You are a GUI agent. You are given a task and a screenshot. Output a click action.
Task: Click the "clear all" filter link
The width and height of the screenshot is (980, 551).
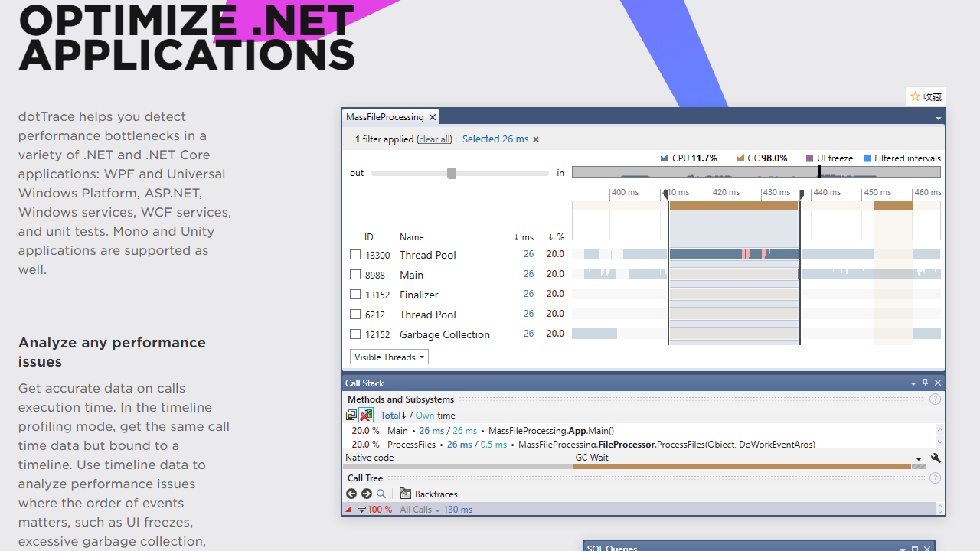click(435, 139)
